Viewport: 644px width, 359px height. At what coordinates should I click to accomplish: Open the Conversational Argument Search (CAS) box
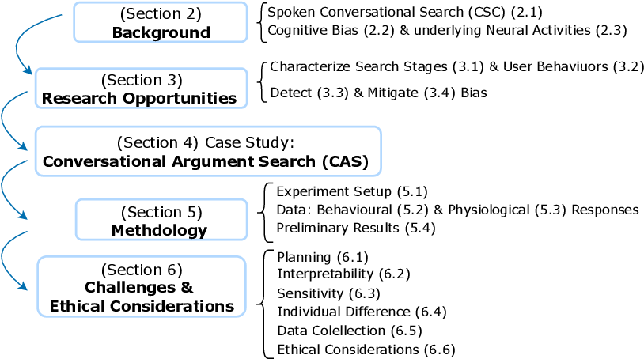click(208, 151)
